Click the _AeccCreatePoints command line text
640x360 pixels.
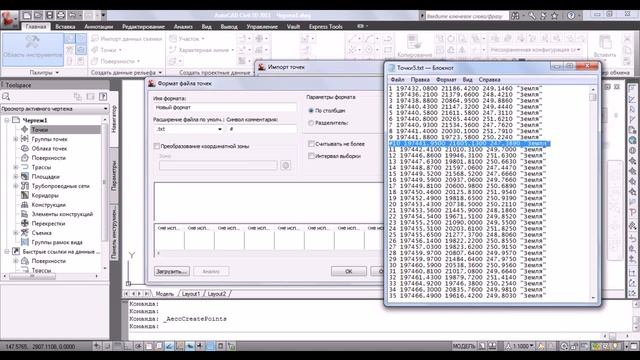pos(195,319)
